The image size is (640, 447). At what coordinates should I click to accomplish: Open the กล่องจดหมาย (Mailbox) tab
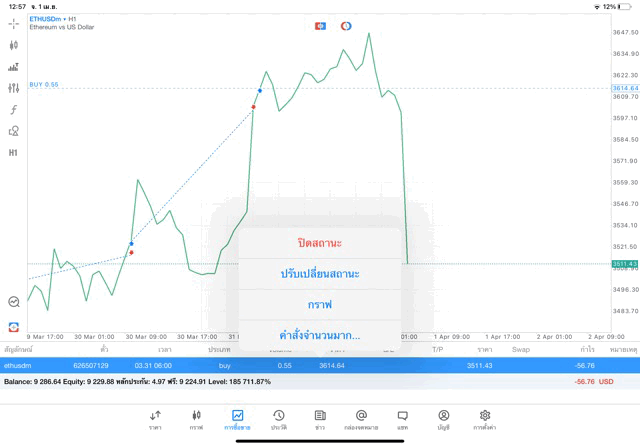coord(361,419)
